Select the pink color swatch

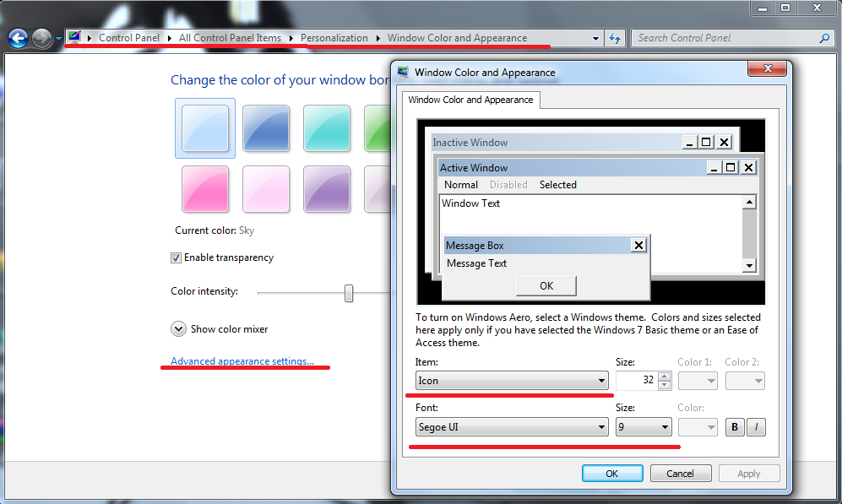click(205, 189)
